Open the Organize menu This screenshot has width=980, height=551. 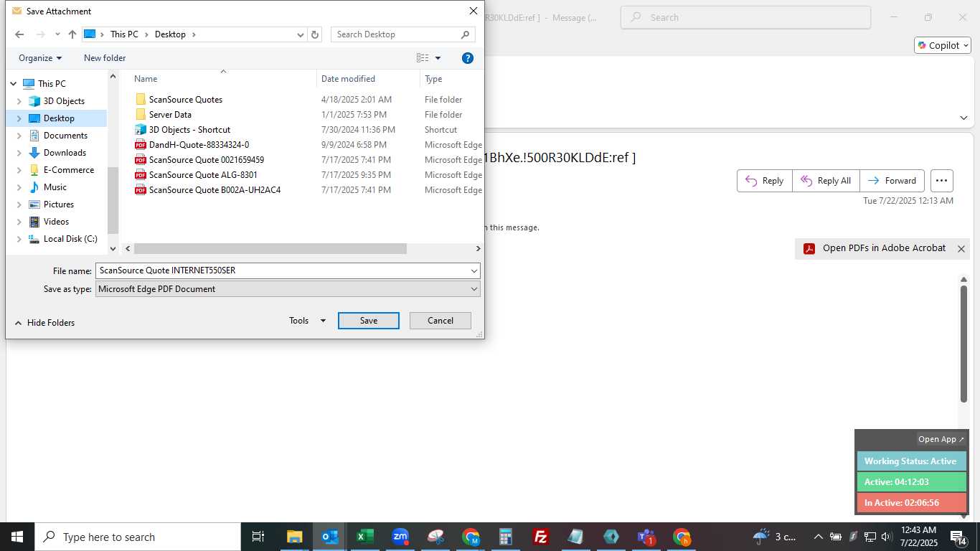[x=40, y=58]
